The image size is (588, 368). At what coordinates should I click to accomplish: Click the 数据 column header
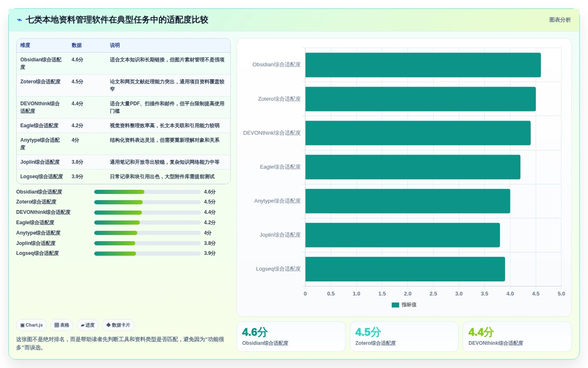[77, 46]
